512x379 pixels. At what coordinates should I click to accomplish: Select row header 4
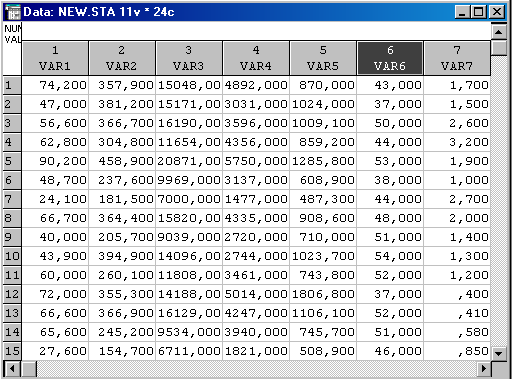point(12,142)
